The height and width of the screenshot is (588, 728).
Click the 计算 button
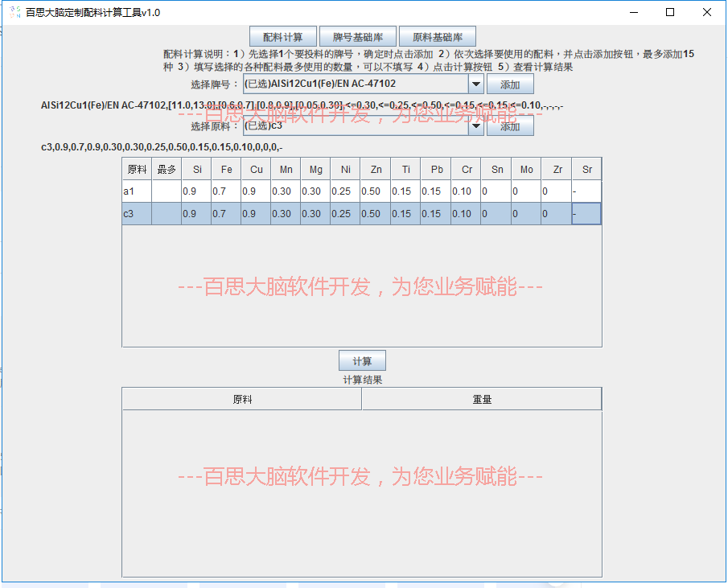[x=362, y=361]
